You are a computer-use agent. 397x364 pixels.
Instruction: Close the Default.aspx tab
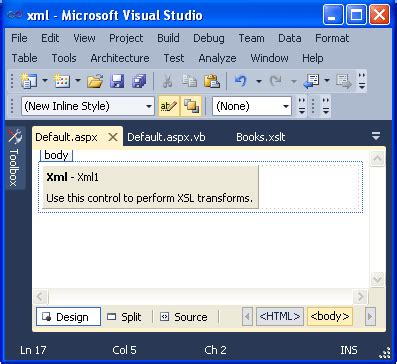tap(113, 137)
